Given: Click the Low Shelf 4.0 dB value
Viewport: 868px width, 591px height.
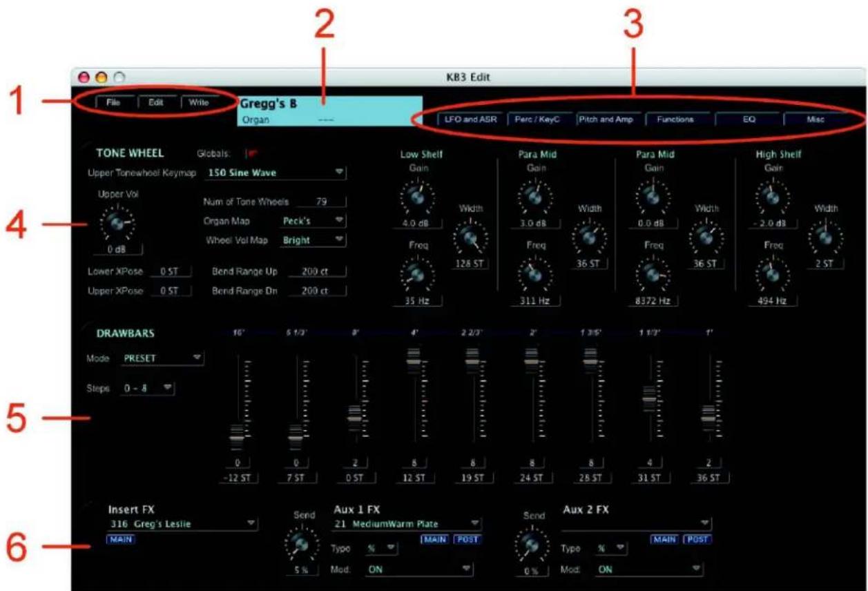Looking at the screenshot, I should [x=416, y=224].
